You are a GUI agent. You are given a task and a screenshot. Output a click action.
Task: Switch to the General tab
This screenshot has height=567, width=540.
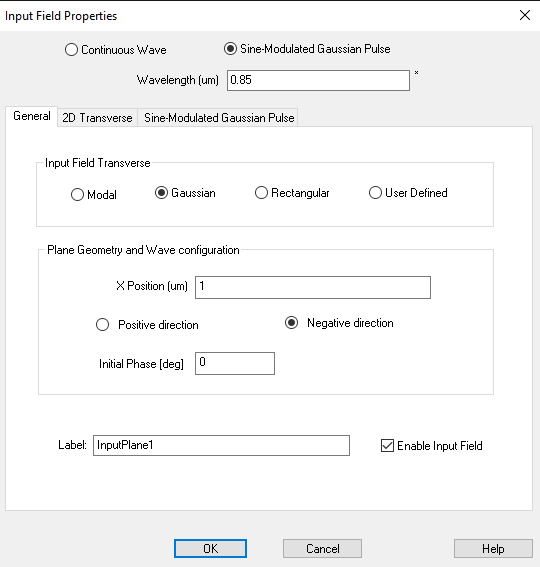(x=31, y=116)
